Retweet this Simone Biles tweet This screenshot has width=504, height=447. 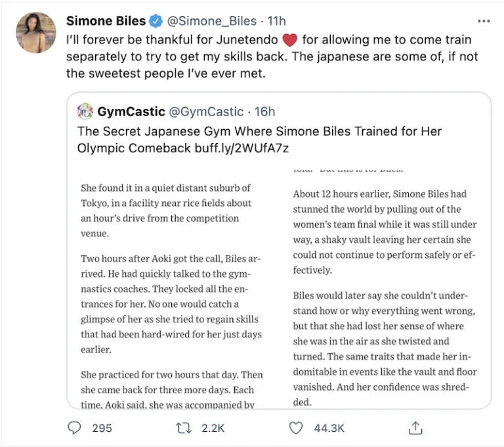click(184, 428)
